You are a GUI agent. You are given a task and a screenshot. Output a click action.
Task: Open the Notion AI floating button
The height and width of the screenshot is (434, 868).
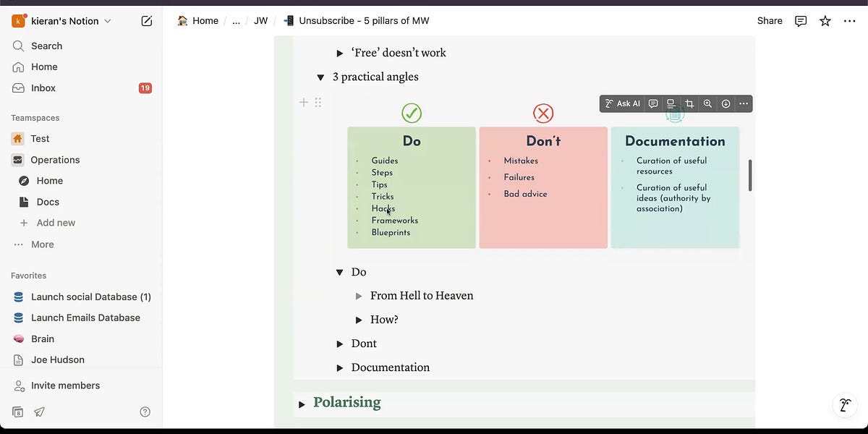pyautogui.click(x=844, y=406)
